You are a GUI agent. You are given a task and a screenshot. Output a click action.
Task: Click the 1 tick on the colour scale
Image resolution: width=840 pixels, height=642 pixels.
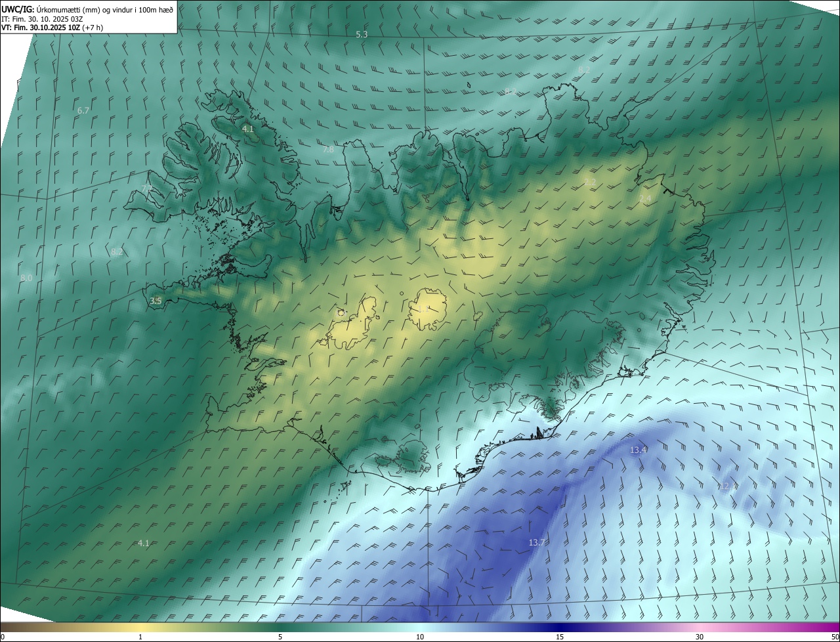140,637
